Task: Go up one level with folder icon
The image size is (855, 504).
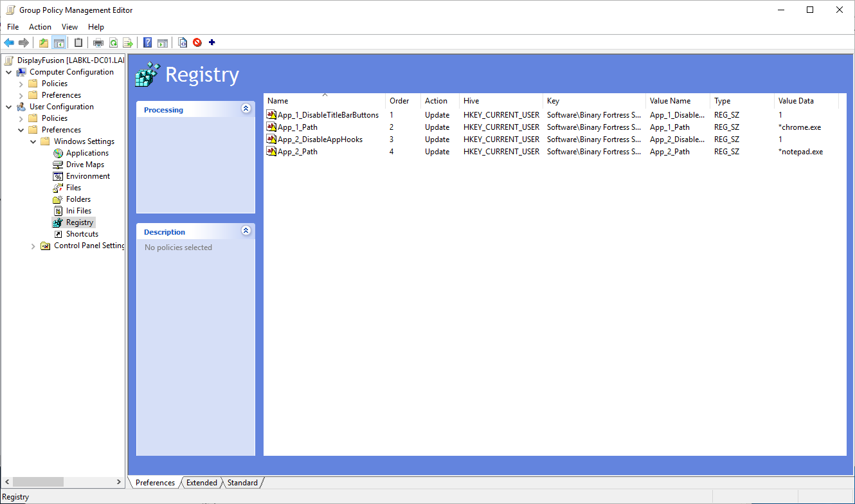Action: point(44,43)
